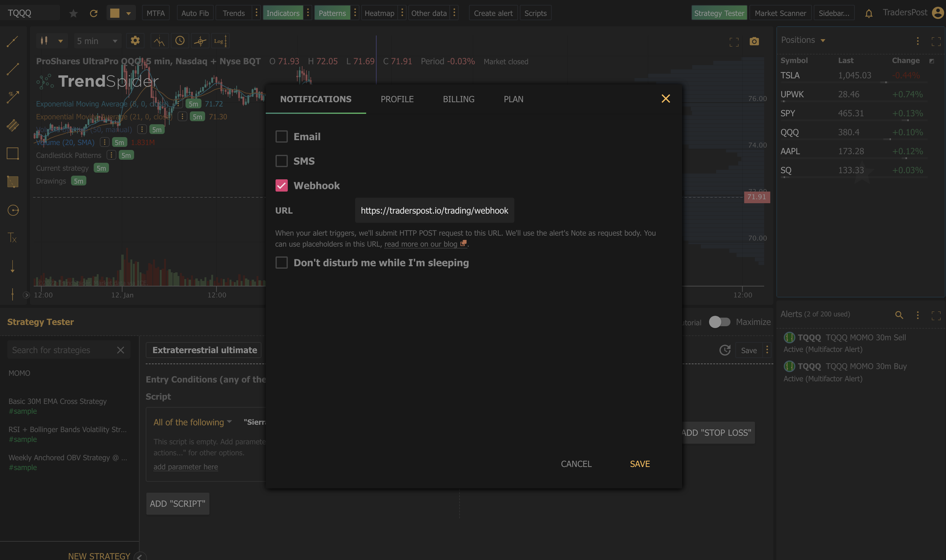Switch to the Notifications tab

(316, 99)
